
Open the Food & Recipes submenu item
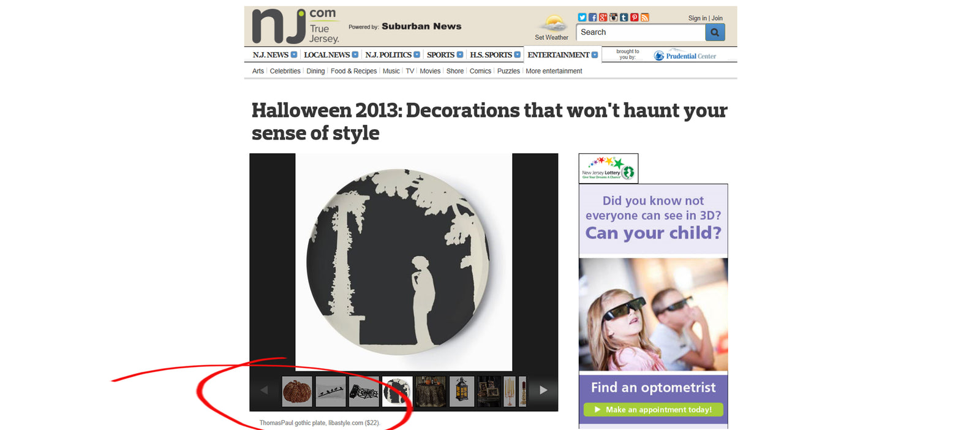[353, 71]
